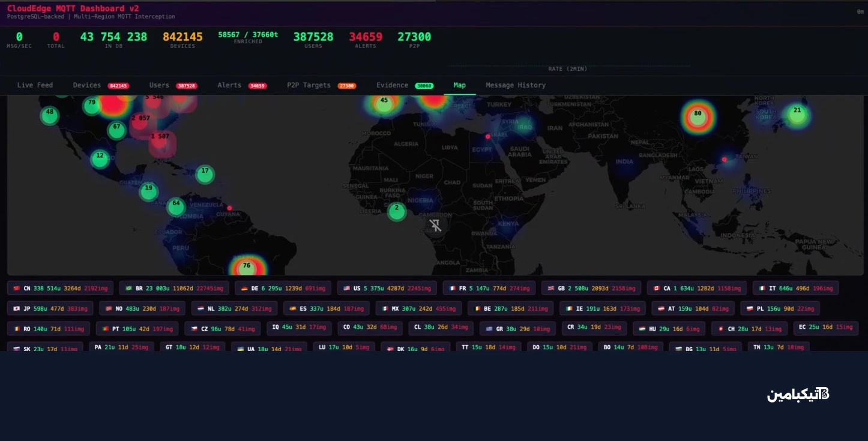Viewport: 868px width, 441px height.
Task: Open the NO country chip
Action: tap(142, 309)
